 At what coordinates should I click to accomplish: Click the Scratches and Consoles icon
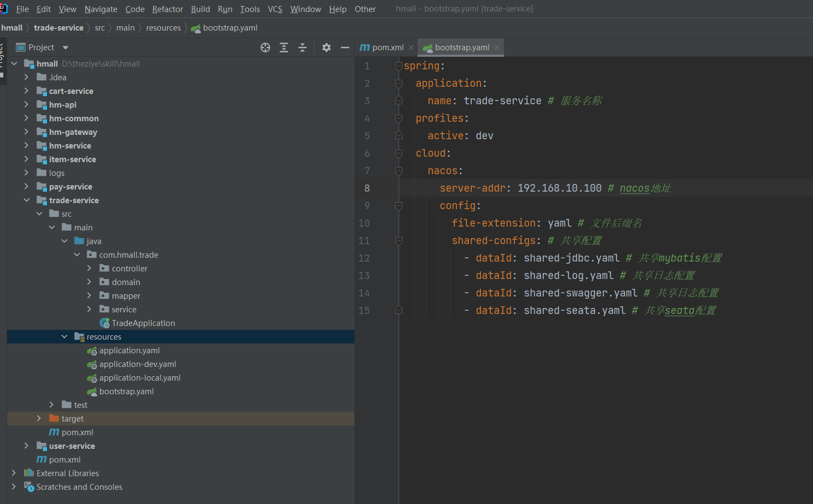point(29,487)
